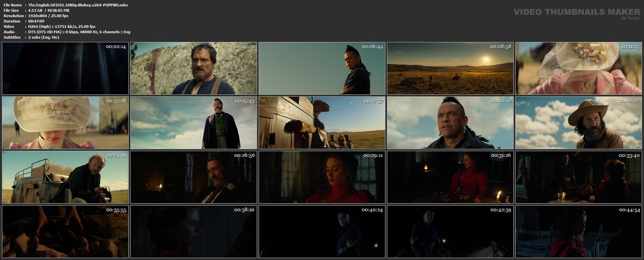
Task: Select the dark interior thumbnail at 00:26:56
Action: coord(194,177)
